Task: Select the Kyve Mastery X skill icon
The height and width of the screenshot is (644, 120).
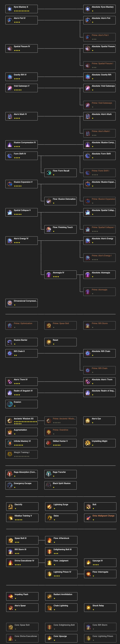Action: (10, 8)
